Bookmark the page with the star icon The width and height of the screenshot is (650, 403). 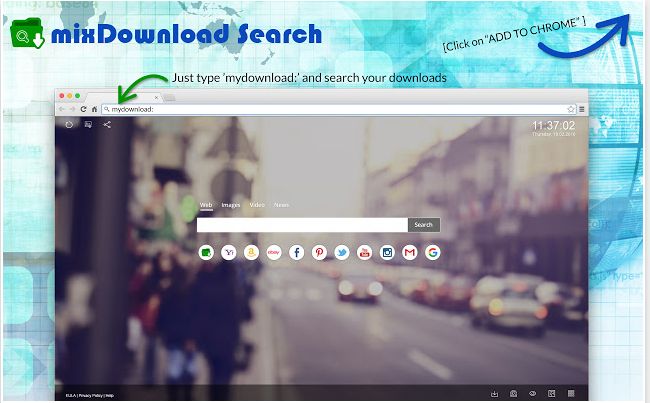pos(571,109)
